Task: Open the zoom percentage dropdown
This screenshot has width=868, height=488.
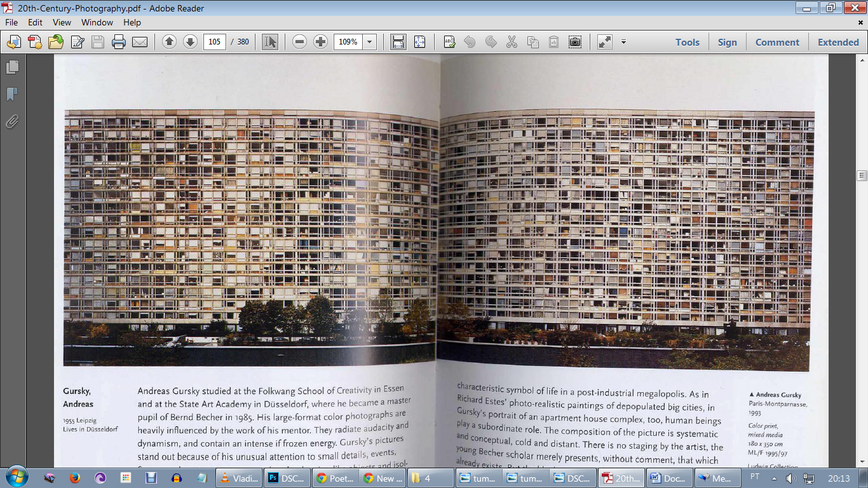Action: pyautogui.click(x=369, y=42)
